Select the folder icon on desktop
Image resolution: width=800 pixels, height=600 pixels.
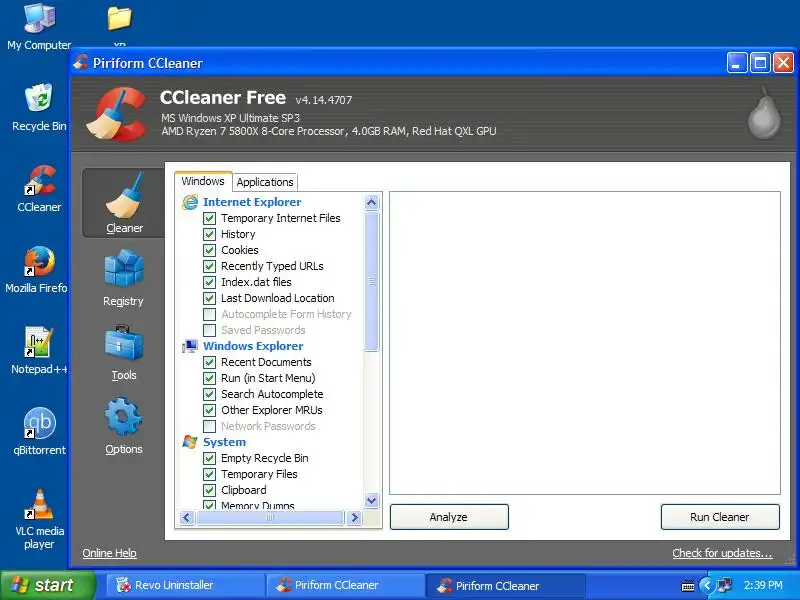click(119, 18)
